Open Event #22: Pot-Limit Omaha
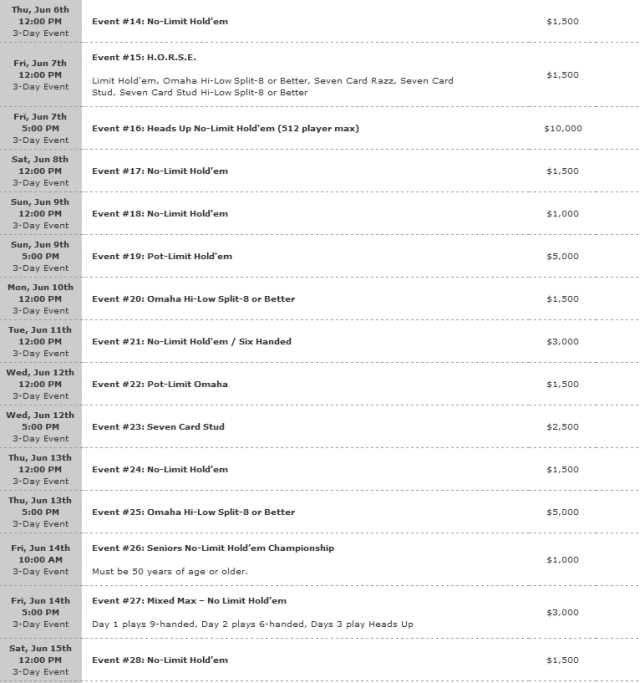The width and height of the screenshot is (640, 683). 160,384
